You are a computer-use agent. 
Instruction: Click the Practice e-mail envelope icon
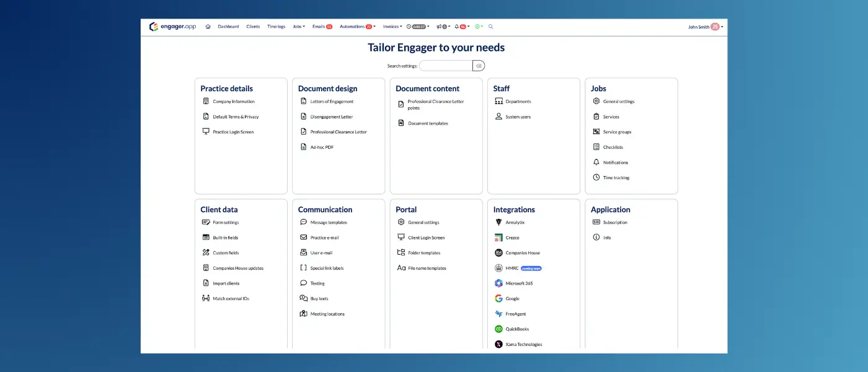[x=303, y=237]
